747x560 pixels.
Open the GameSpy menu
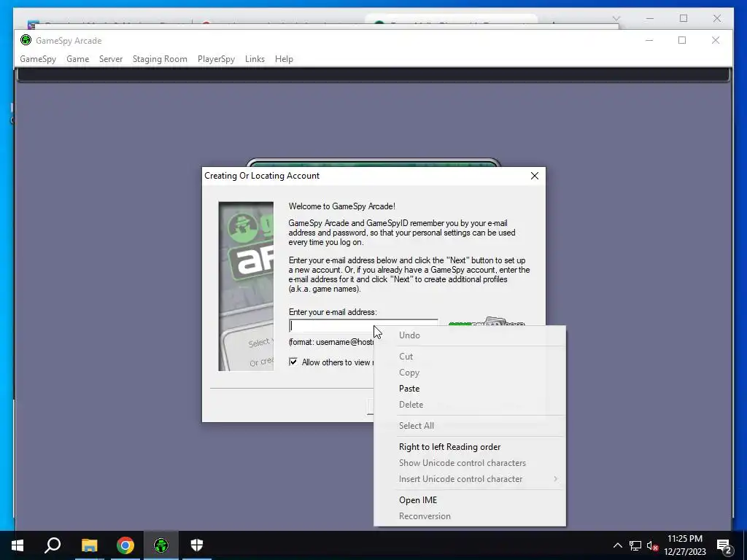click(x=38, y=59)
